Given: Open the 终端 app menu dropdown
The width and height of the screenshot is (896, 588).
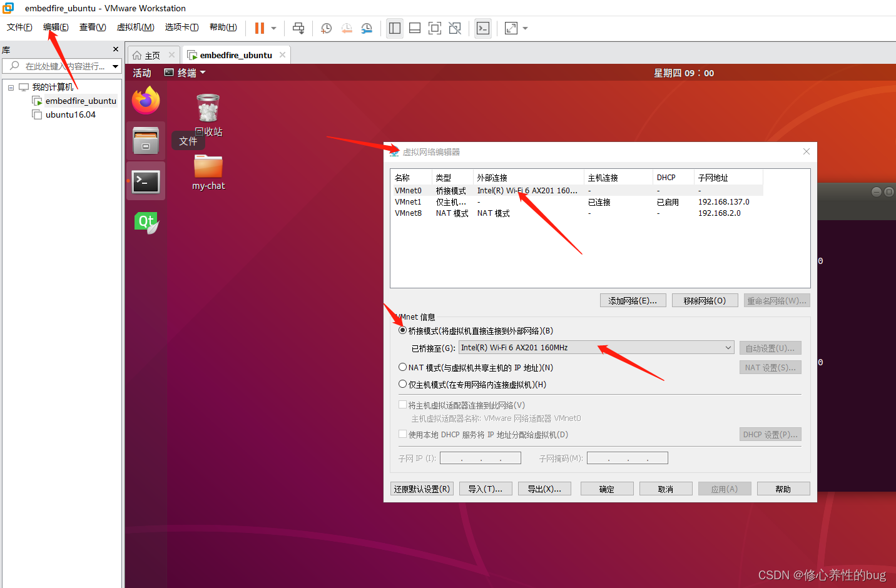Looking at the screenshot, I should point(185,73).
